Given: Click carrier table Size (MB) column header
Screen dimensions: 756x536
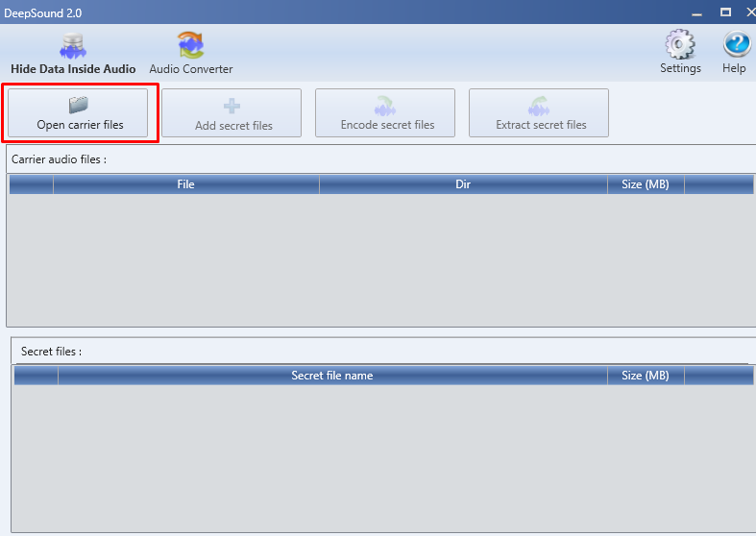Looking at the screenshot, I should pos(646,184).
